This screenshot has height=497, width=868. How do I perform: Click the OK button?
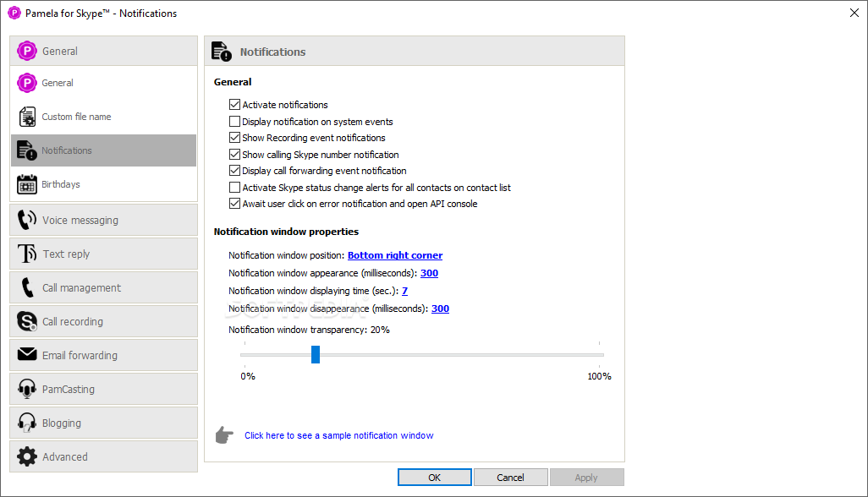435,477
